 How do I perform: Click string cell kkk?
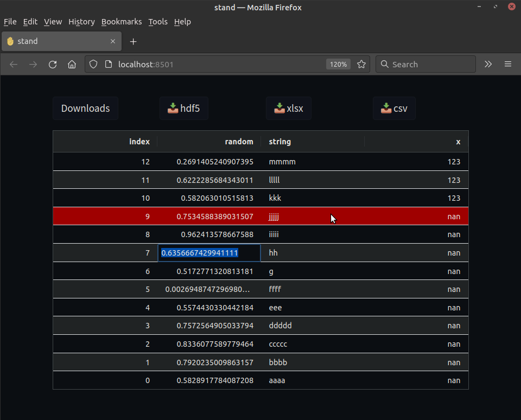pyautogui.click(x=313, y=198)
